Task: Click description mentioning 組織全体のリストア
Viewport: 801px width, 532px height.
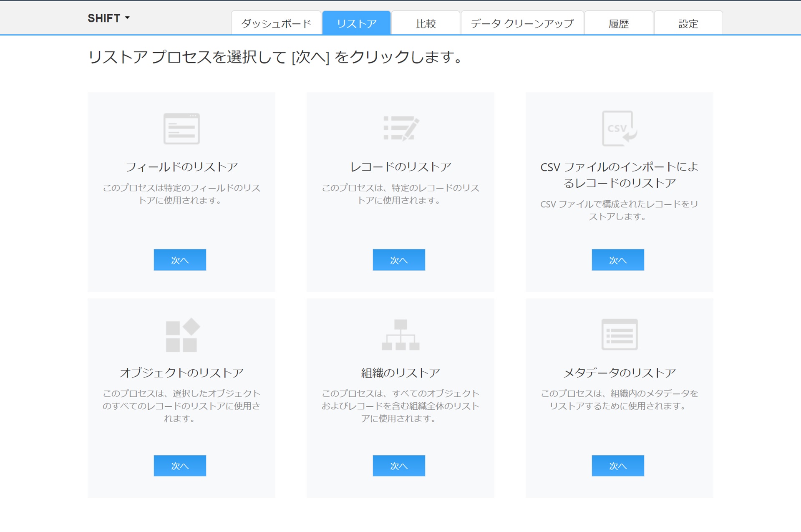Action: coord(400,406)
